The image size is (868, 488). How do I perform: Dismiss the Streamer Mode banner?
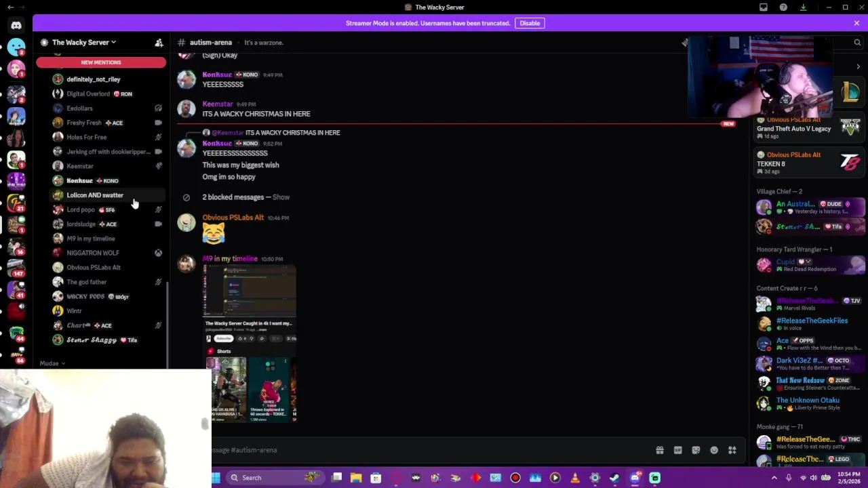coord(856,23)
